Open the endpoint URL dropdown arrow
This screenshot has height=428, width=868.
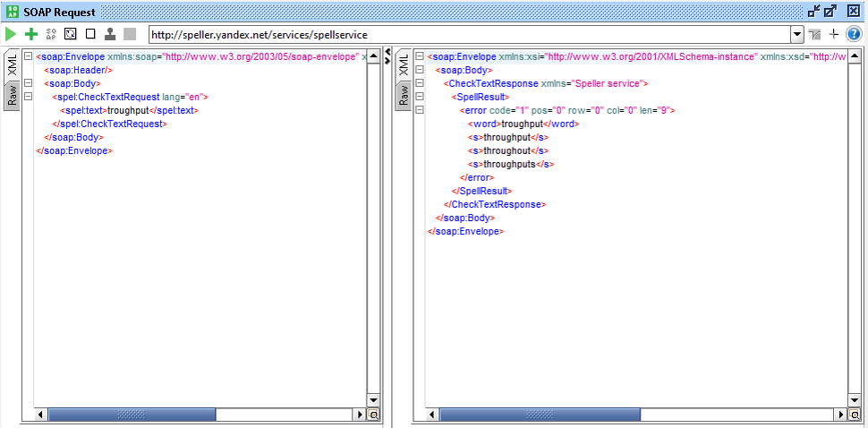(797, 34)
